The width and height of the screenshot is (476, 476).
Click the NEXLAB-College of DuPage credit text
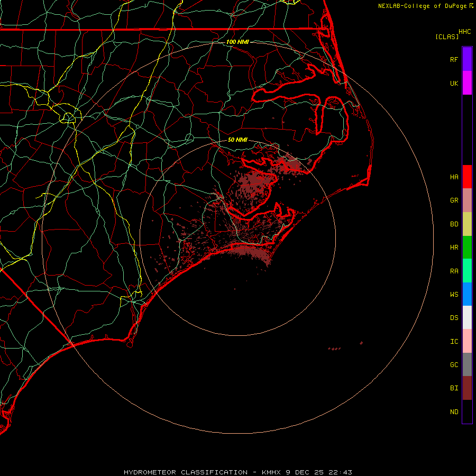[x=422, y=6]
